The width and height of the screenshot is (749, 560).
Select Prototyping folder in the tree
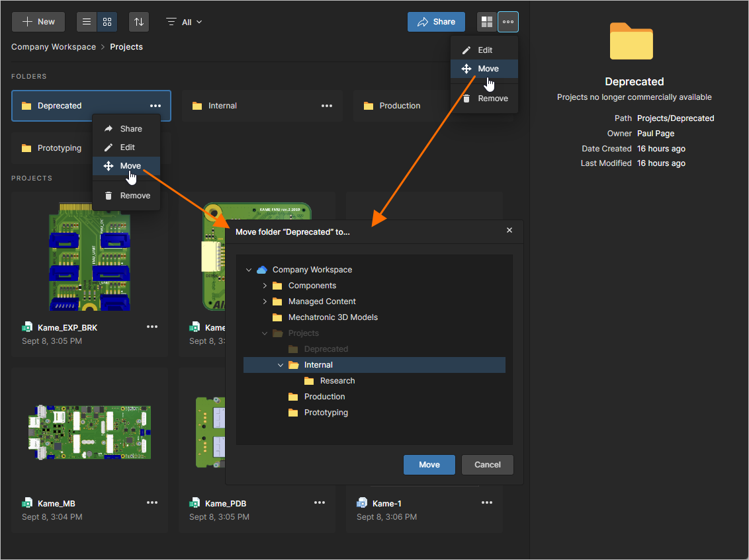[x=326, y=413]
